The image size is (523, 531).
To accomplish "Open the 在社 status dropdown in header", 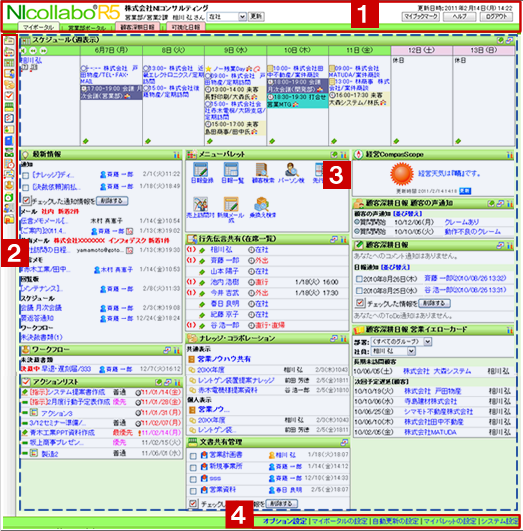I will pyautogui.click(x=227, y=16).
